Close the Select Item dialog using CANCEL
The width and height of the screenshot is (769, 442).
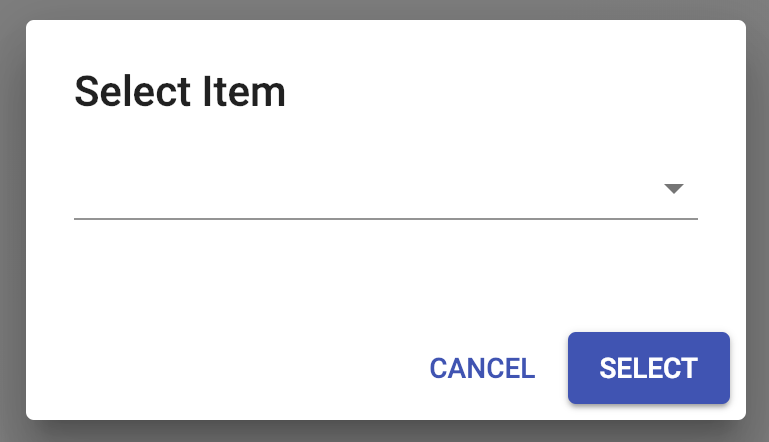pyautogui.click(x=482, y=368)
